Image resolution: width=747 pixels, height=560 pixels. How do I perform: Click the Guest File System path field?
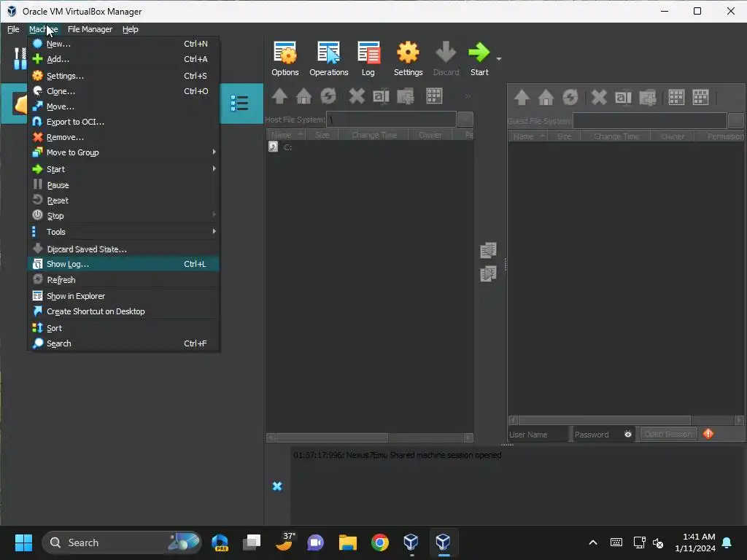[650, 120]
